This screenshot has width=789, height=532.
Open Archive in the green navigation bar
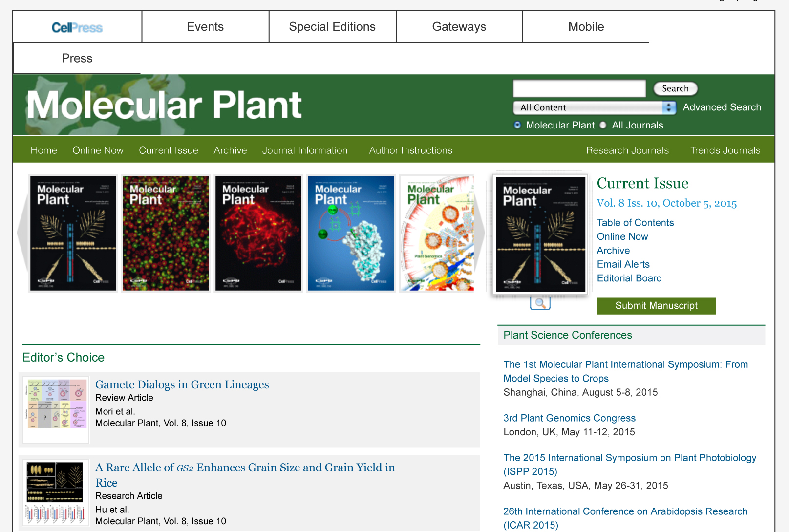pyautogui.click(x=230, y=150)
